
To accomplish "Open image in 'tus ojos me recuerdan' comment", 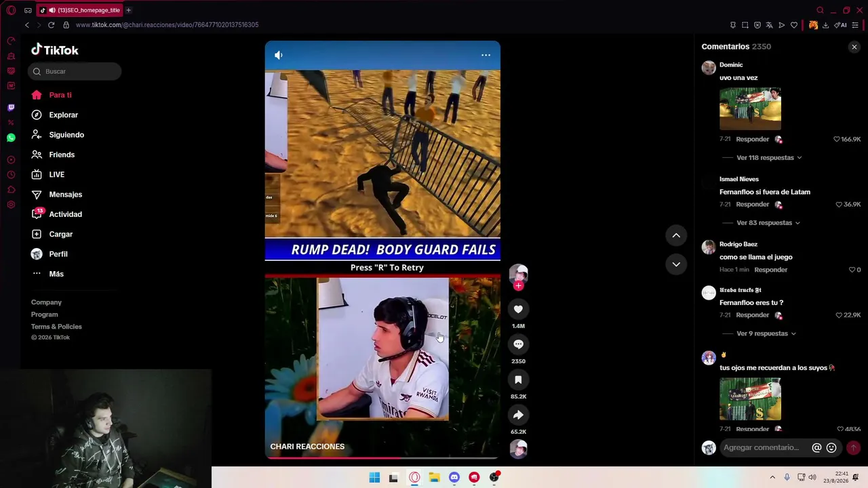I will click(x=750, y=399).
